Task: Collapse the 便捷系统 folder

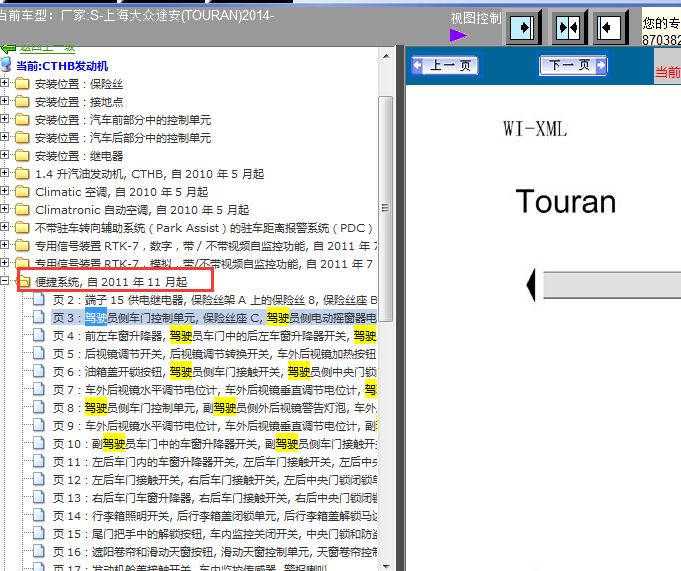Action: pos(4,281)
